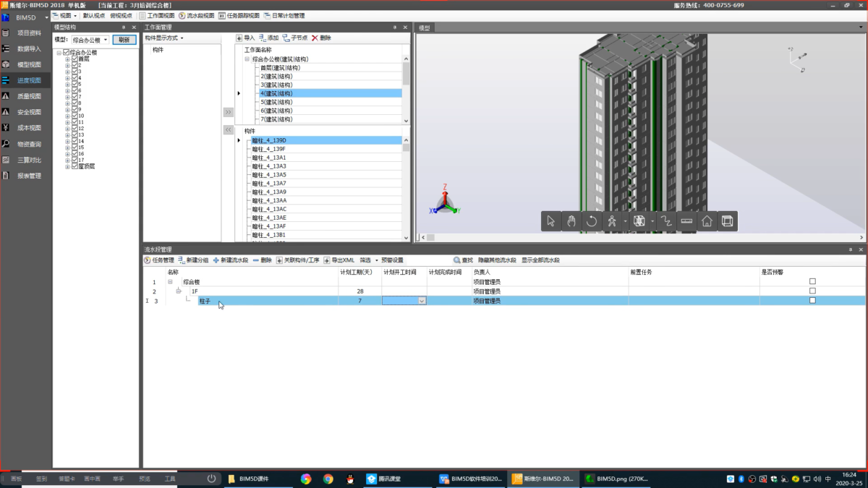
Task: Open 腾讯课堂 from the taskbar
Action: [383, 479]
